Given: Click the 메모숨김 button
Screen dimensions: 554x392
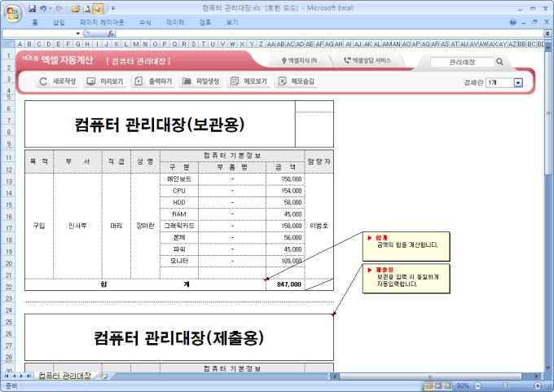Looking at the screenshot, I should click(296, 81).
